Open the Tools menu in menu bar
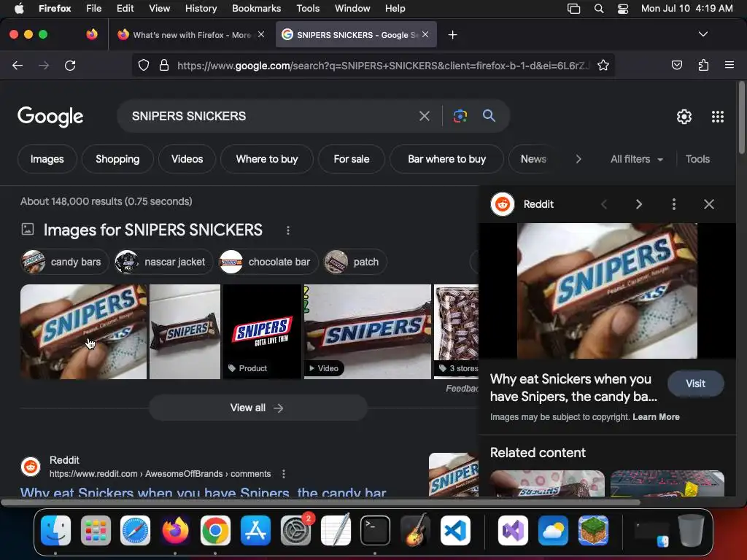This screenshot has height=560, width=747. point(308,9)
